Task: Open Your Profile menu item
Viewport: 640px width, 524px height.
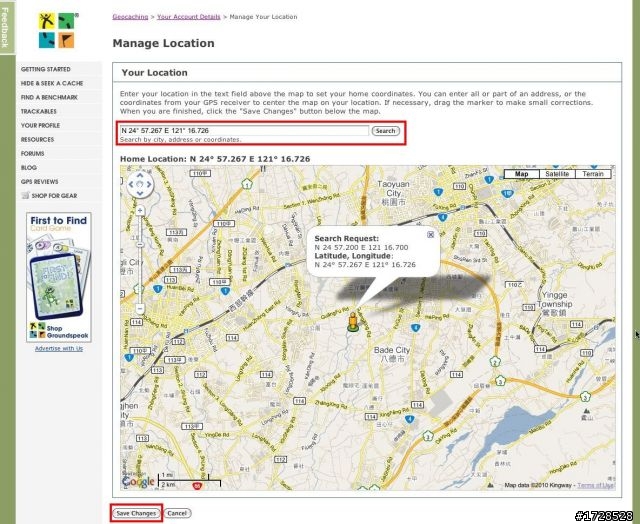Action: point(40,125)
